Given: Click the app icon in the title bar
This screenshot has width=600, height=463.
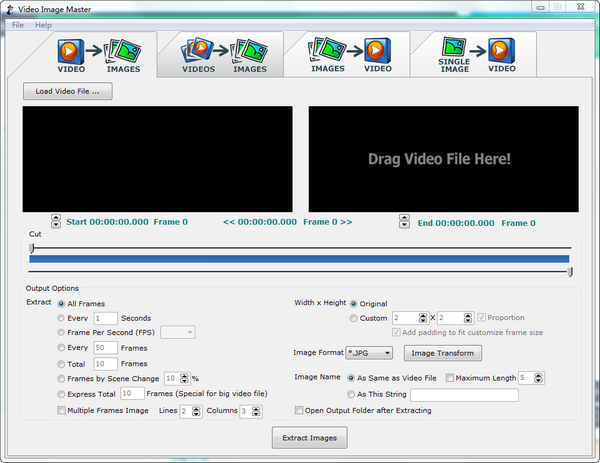Looking at the screenshot, I should (x=9, y=8).
